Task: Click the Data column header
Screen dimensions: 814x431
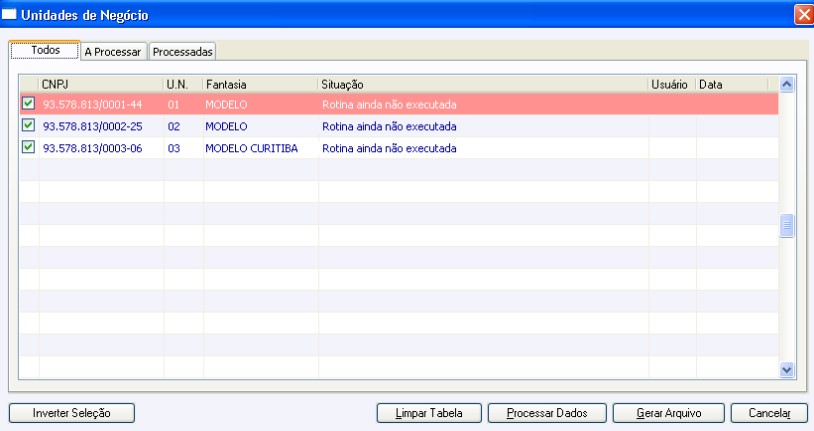Action: (x=732, y=84)
